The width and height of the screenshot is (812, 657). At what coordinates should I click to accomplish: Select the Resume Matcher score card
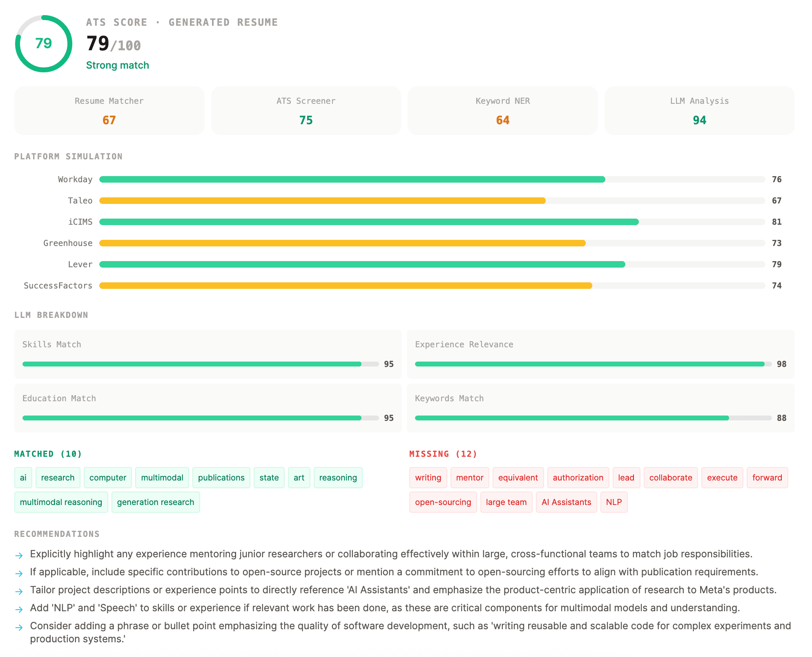coord(109,111)
